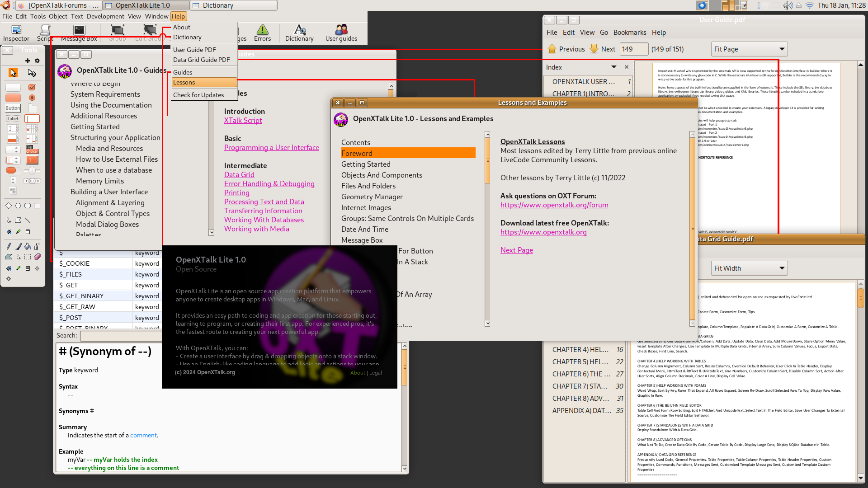Select the oval graphic tool

[18, 206]
